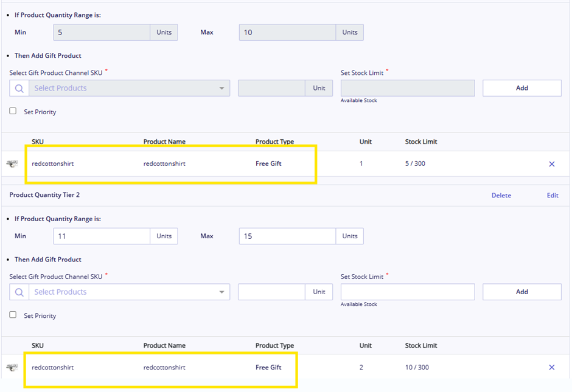Delete Product Quantity Tier 2
This screenshot has height=392, width=572.
(501, 195)
